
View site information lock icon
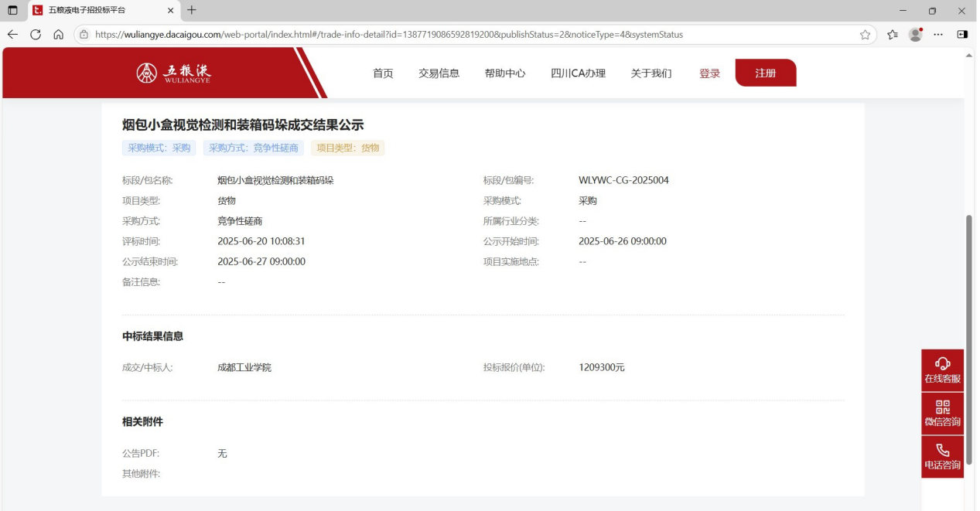(84, 35)
